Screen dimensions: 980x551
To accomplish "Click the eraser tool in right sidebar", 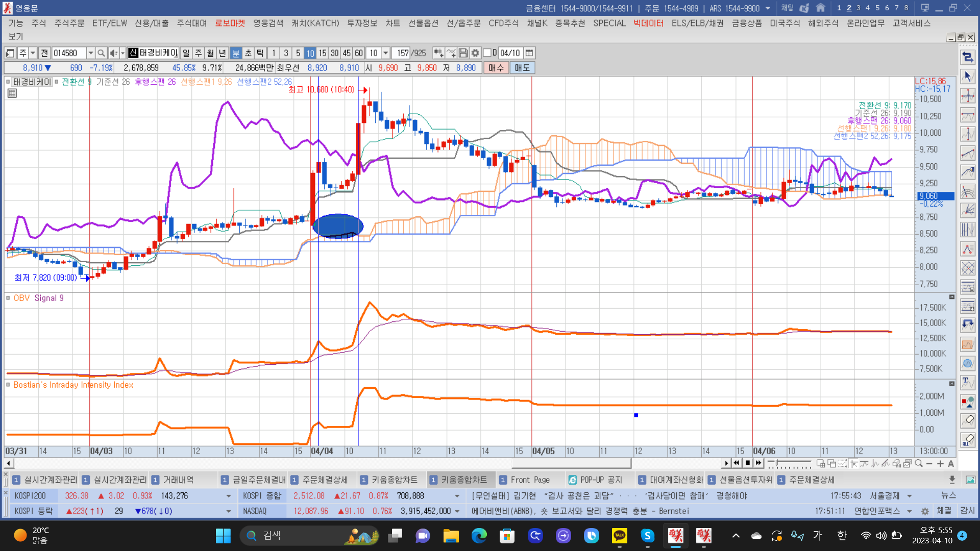I will (x=967, y=420).
